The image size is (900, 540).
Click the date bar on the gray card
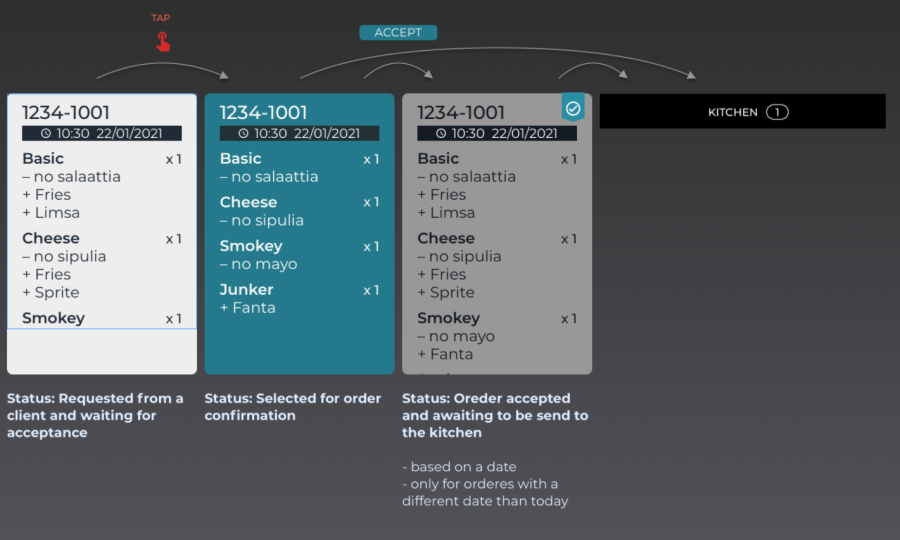[x=497, y=133]
